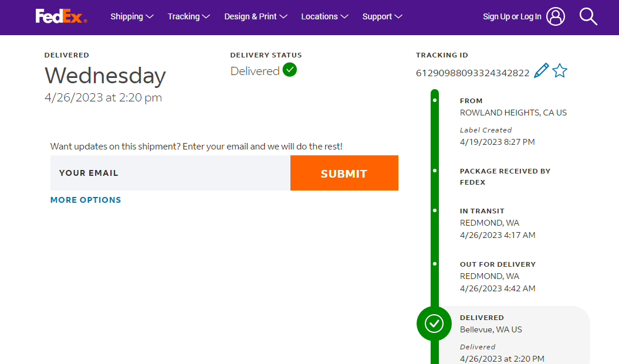Click the large delivered checkmark circle on timeline
Image resolution: width=619 pixels, height=364 pixels.
tap(434, 323)
